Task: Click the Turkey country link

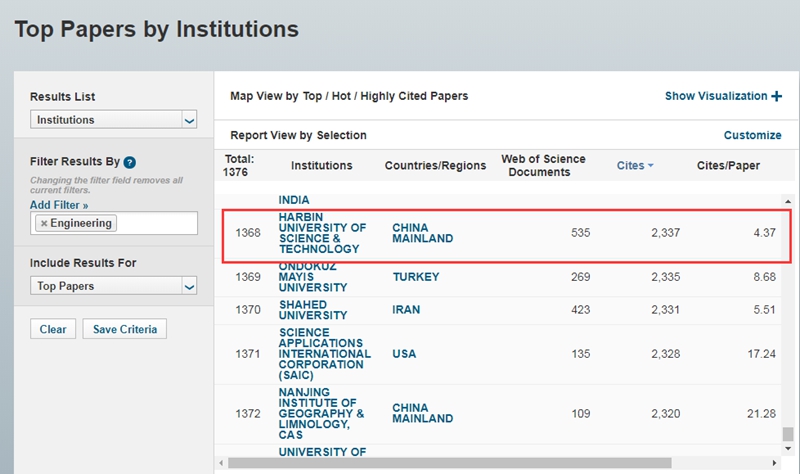Action: (x=415, y=277)
